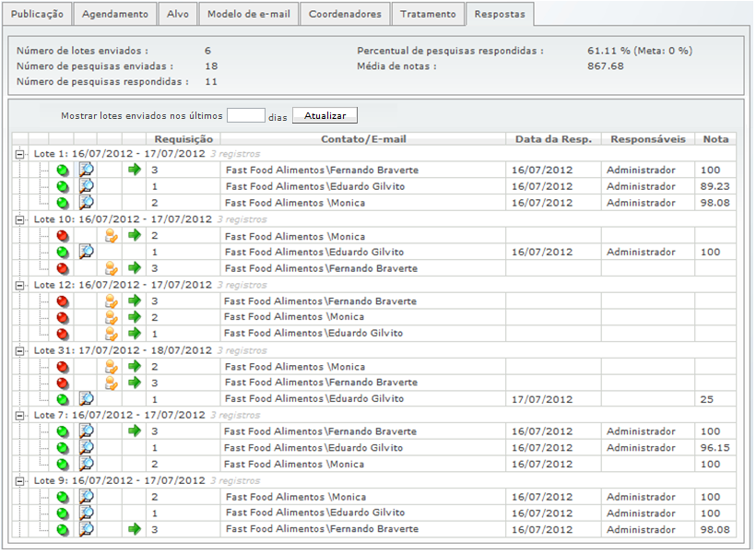This screenshot has height=554, width=756.
Task: Open magnifier icon for Eduardo Gilvito in Lote 10
Action: click(87, 252)
